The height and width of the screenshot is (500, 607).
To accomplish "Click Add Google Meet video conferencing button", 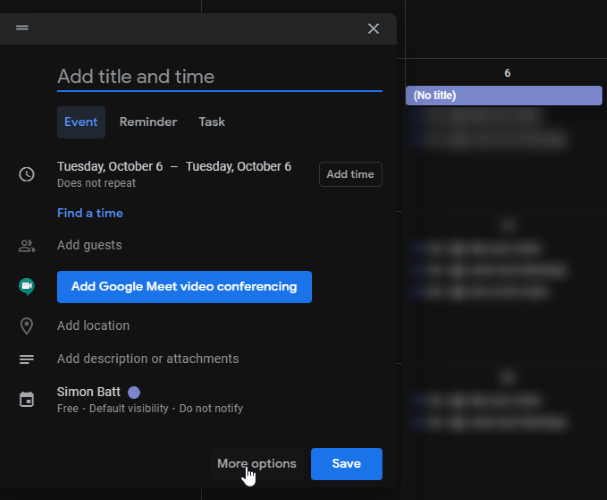I will click(184, 286).
